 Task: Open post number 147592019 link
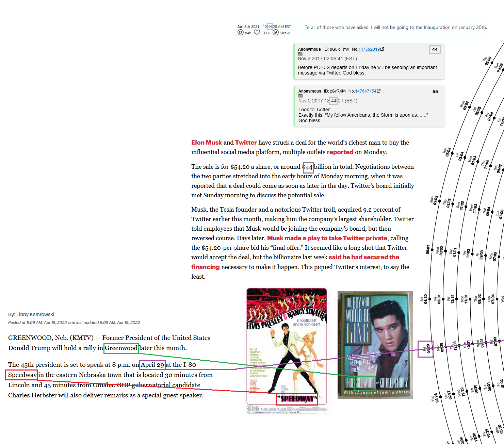click(x=369, y=49)
